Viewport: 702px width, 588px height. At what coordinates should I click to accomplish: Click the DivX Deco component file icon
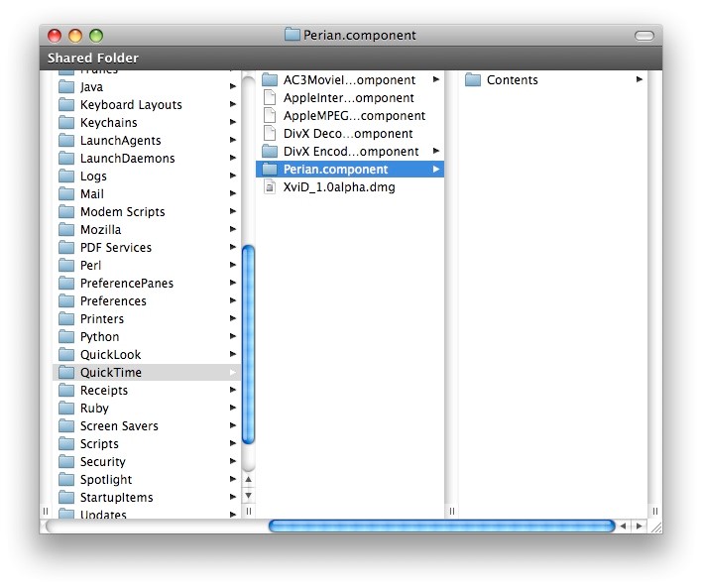(x=270, y=133)
